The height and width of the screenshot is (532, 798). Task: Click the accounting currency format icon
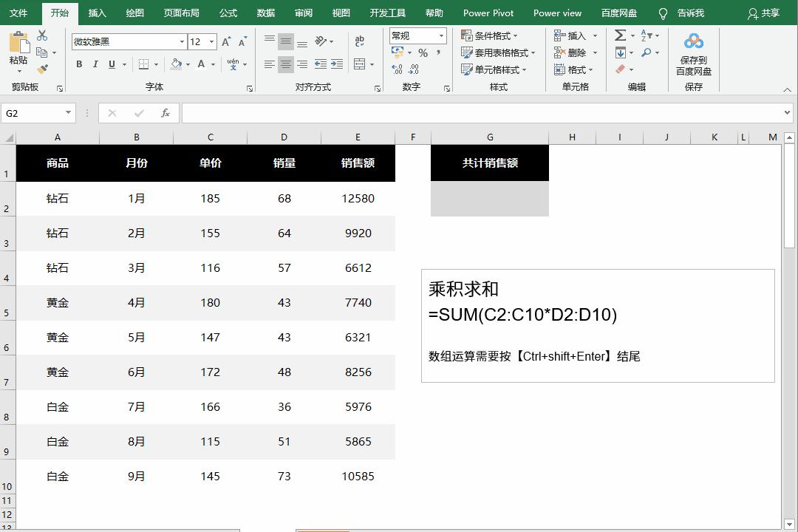pyautogui.click(x=398, y=52)
